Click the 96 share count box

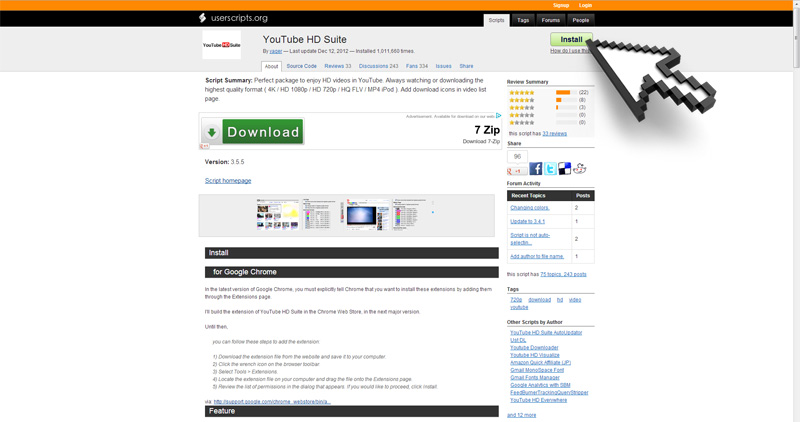click(x=517, y=157)
